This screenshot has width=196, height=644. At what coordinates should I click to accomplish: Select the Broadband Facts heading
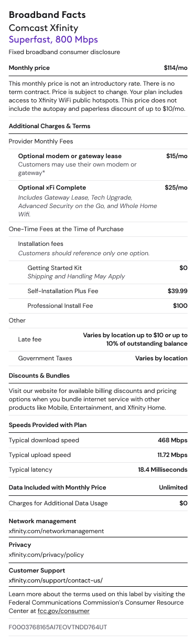(x=47, y=15)
